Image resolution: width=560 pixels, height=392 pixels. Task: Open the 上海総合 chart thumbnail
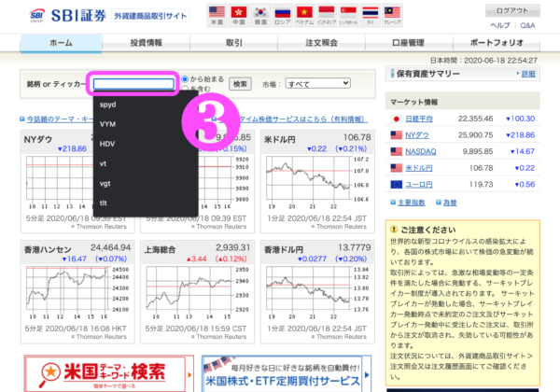pyautogui.click(x=197, y=292)
